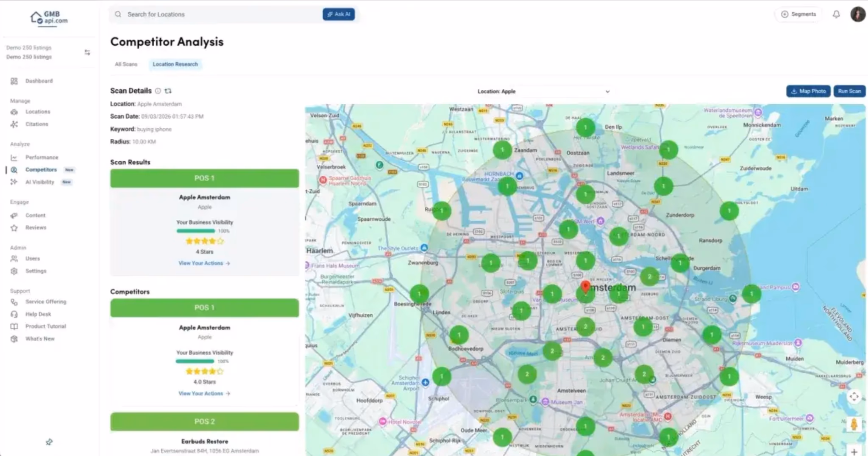Open Users in the sidebar
The width and height of the screenshot is (868, 456).
coord(33,259)
